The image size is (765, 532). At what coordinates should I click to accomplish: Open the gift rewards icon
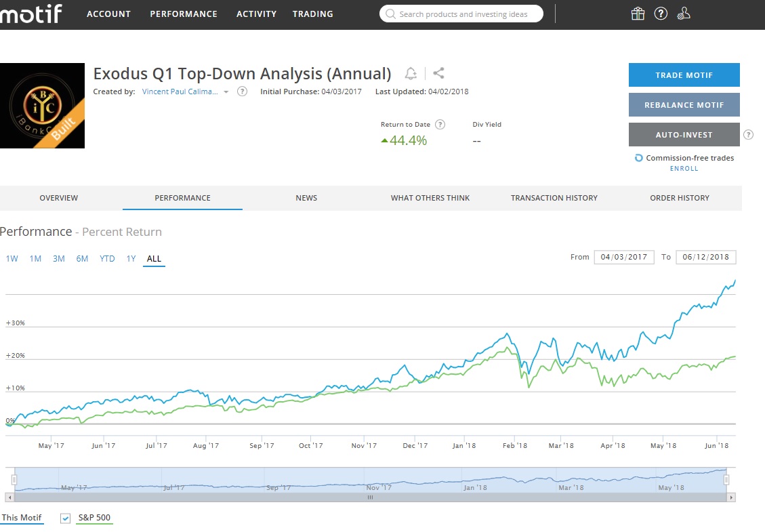638,14
